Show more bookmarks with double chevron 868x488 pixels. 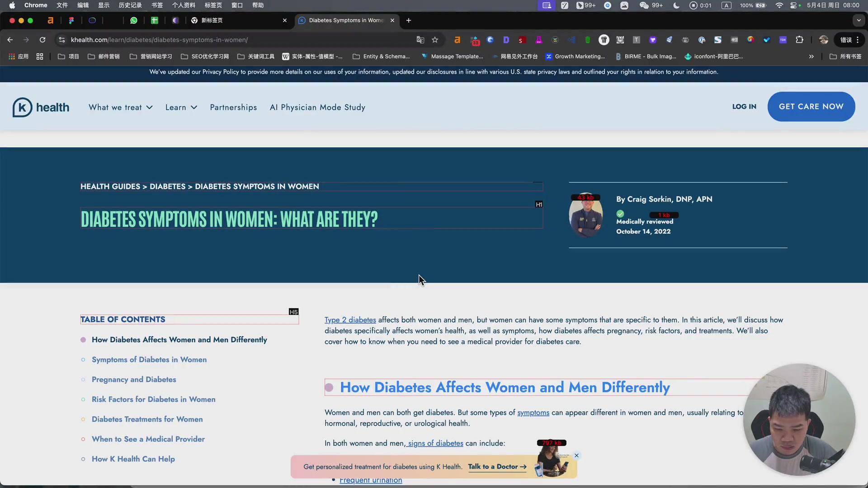pyautogui.click(x=811, y=56)
